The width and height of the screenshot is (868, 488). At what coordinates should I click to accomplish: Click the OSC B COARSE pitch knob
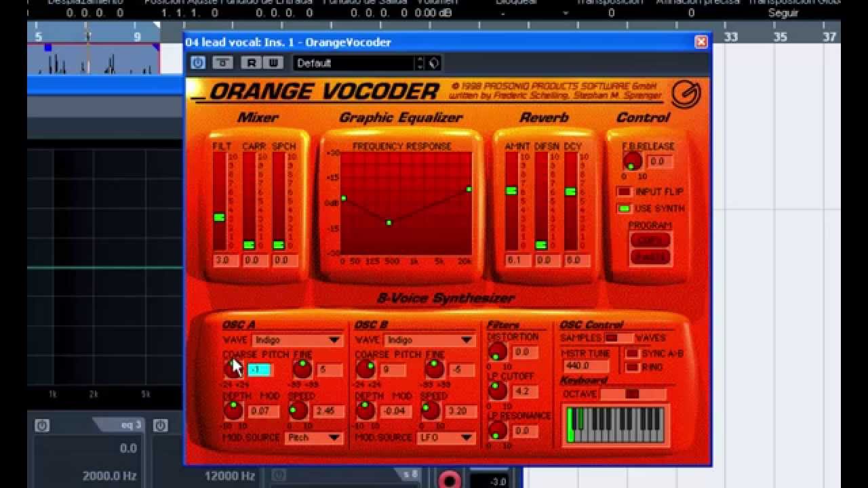point(366,369)
